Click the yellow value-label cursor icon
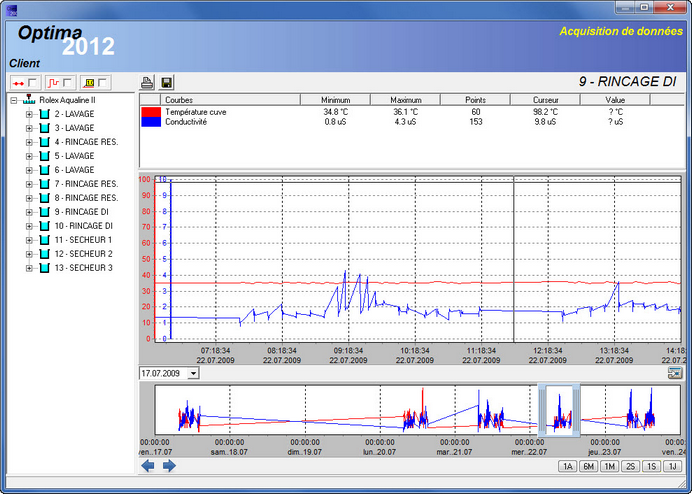The image size is (692, 494). tap(89, 83)
